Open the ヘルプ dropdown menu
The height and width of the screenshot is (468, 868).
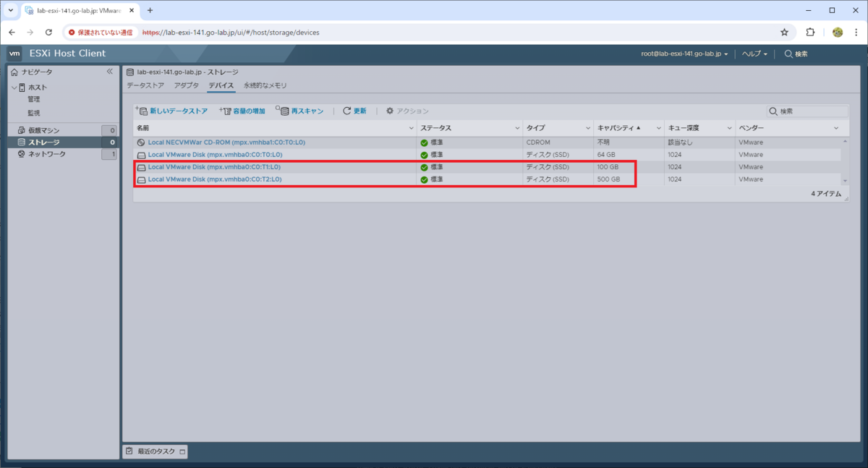754,54
